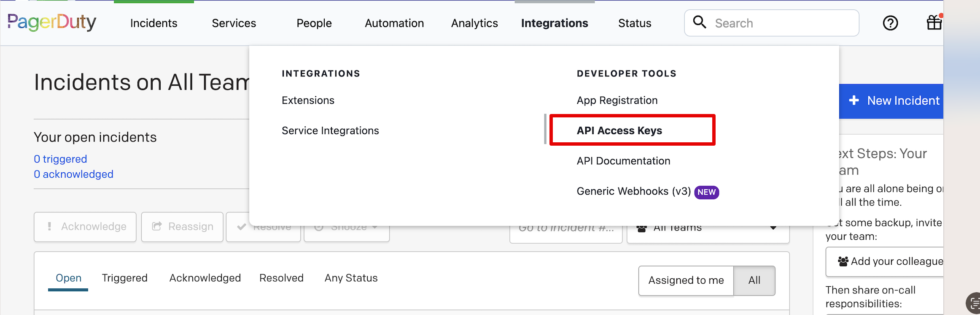
Task: Switch to the Resolved tab
Action: click(281, 278)
